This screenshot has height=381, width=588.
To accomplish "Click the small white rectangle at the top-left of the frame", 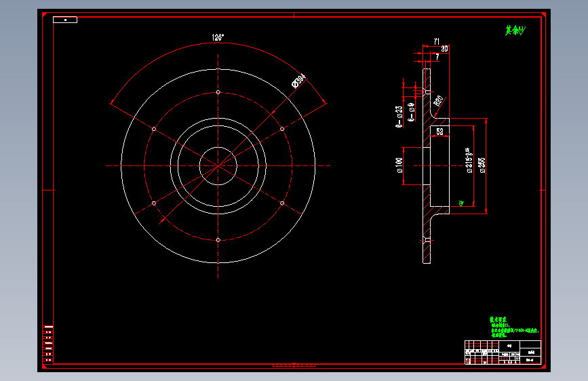I will [x=65, y=20].
